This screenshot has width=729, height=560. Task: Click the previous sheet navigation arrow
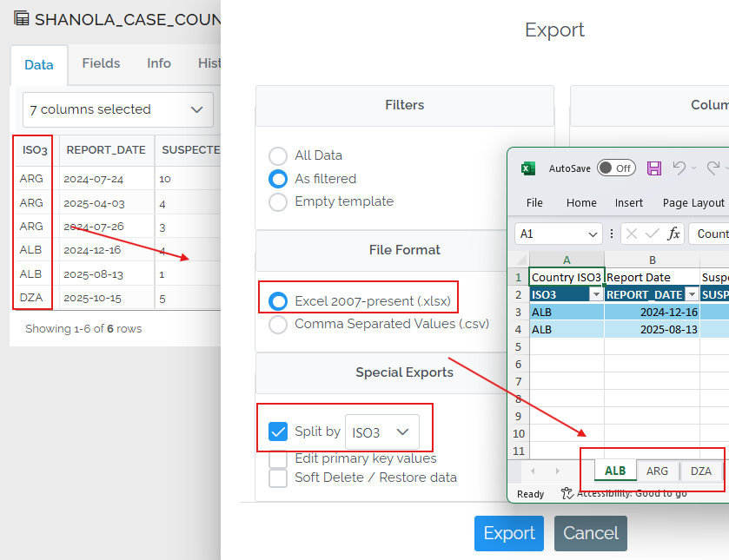[x=532, y=471]
